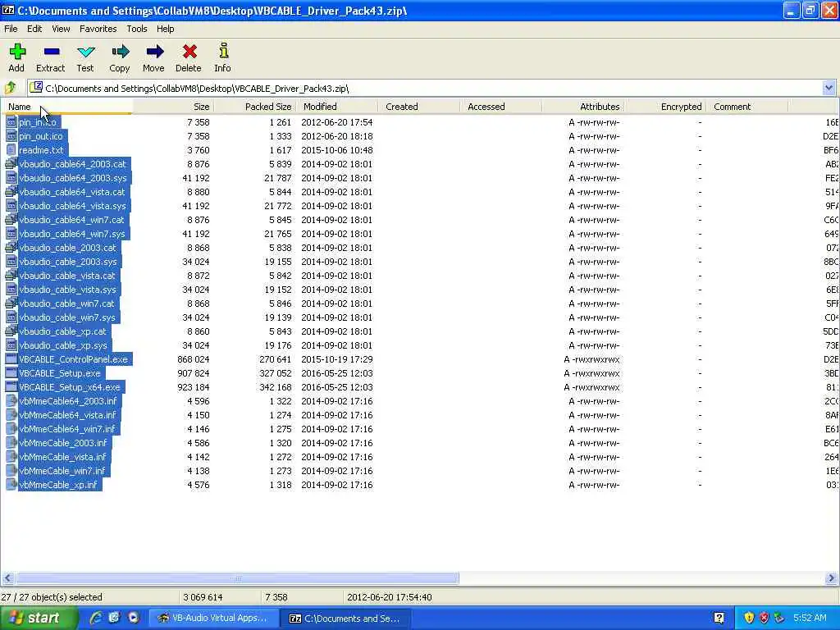Sort by the Encrypted column header
Screen dimensions: 840x630
point(664,107)
